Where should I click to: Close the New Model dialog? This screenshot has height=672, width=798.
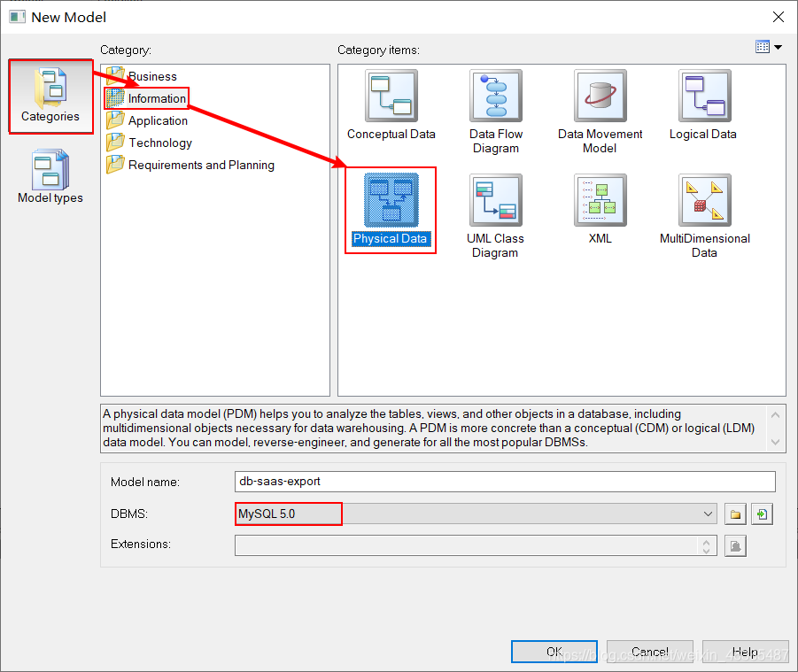pos(779,17)
